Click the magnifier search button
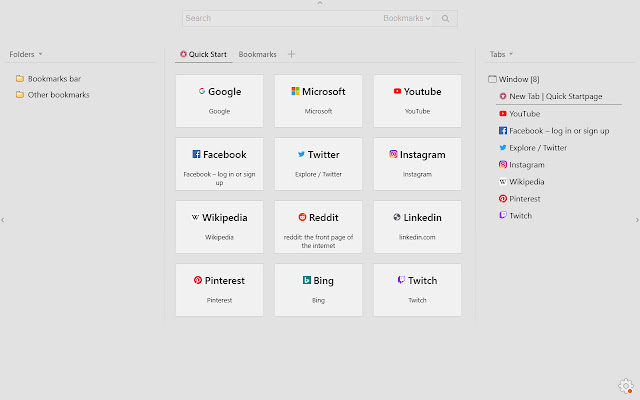The height and width of the screenshot is (400, 640). coord(445,18)
